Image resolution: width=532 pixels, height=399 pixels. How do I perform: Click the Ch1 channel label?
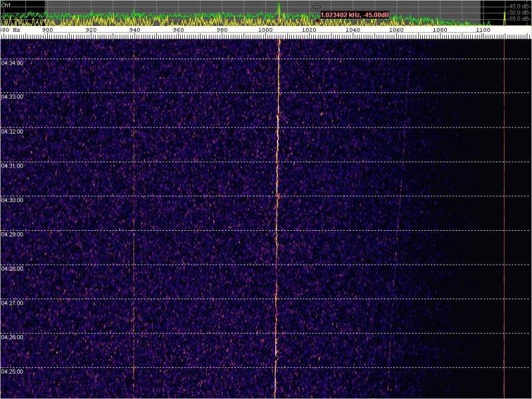pyautogui.click(x=7, y=5)
